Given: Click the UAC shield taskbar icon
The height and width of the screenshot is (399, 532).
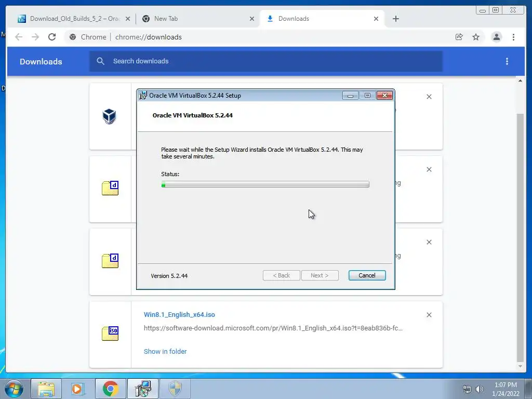Looking at the screenshot, I should (175, 389).
